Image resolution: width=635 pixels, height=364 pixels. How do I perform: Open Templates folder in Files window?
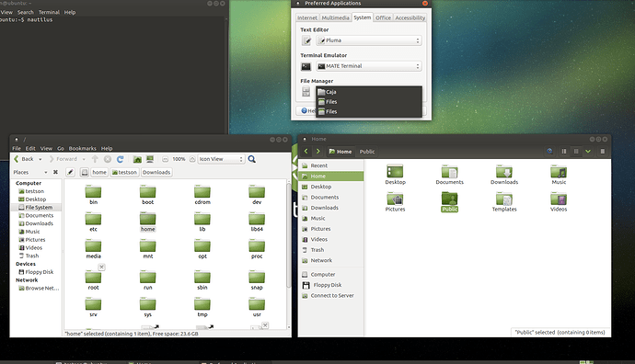(504, 202)
